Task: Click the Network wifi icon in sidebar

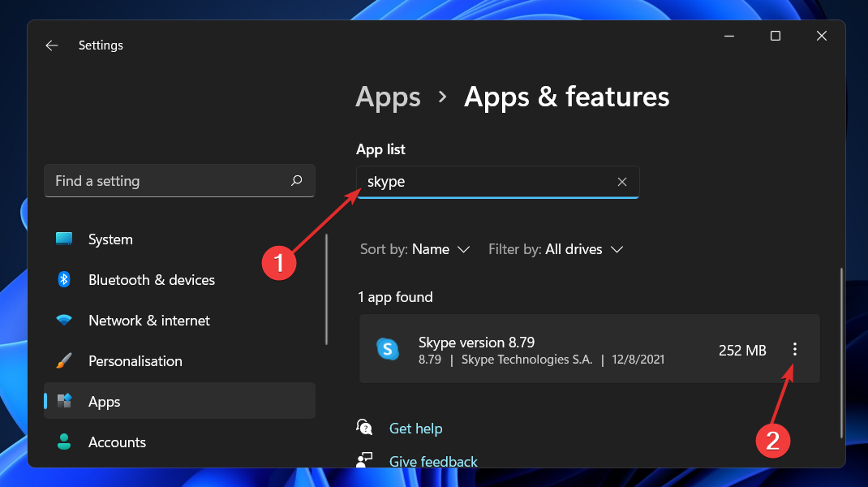Action: [x=64, y=320]
